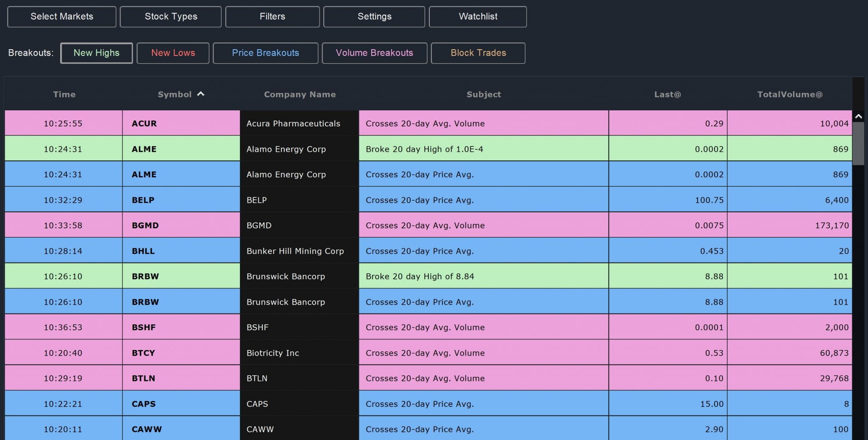Open the Filters dialog

click(x=273, y=17)
